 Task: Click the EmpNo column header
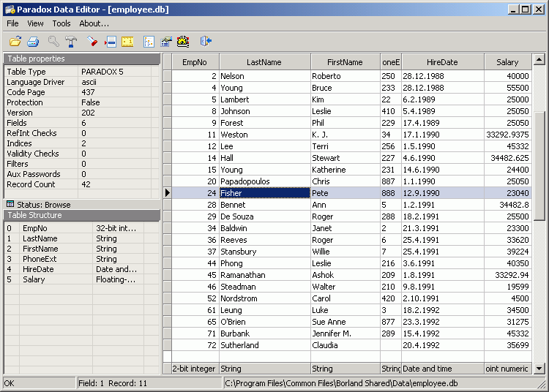click(x=195, y=62)
